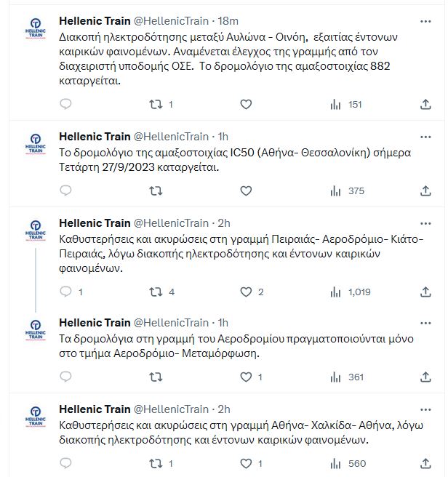Like the IC50 Αθήνα-Θεσσαλονίκη cancellation tweet
The image size is (448, 477).
[x=246, y=191]
